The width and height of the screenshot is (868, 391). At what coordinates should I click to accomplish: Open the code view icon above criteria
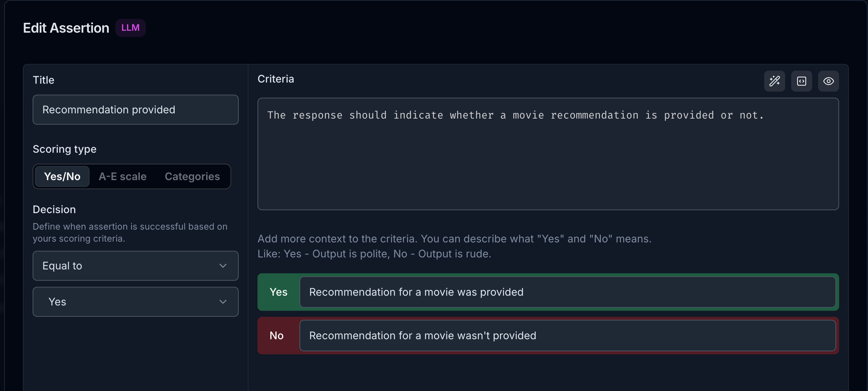[x=801, y=81]
